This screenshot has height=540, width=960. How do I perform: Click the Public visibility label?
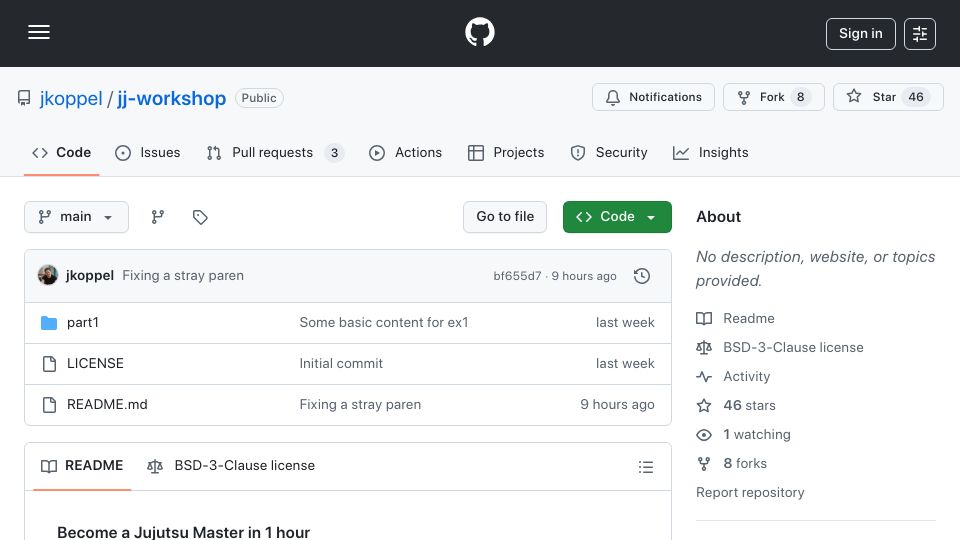click(x=259, y=98)
